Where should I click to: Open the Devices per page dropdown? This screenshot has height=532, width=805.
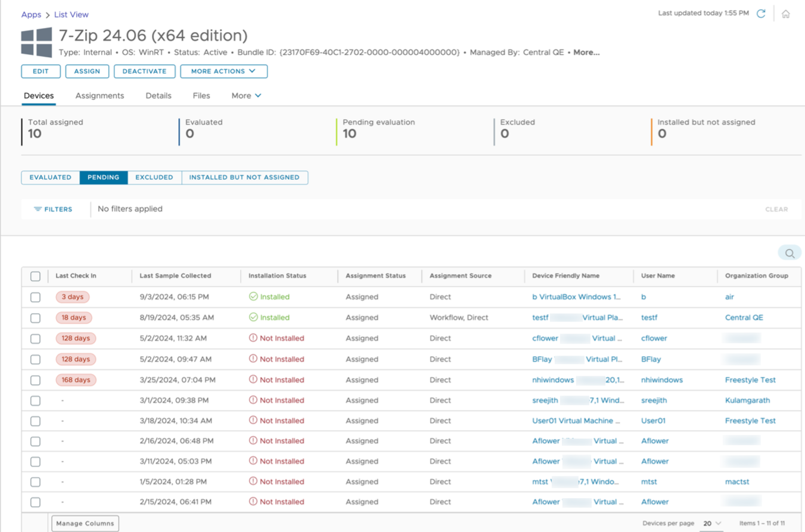point(712,523)
